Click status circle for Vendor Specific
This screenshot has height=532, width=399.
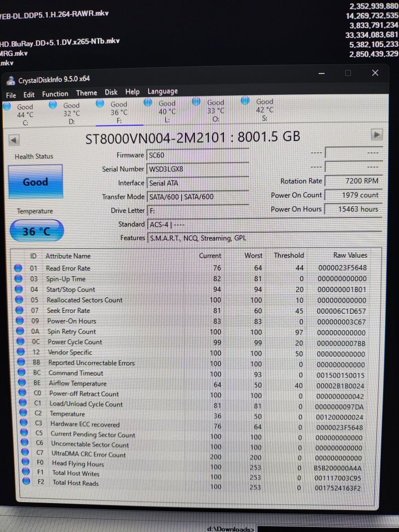(21, 352)
